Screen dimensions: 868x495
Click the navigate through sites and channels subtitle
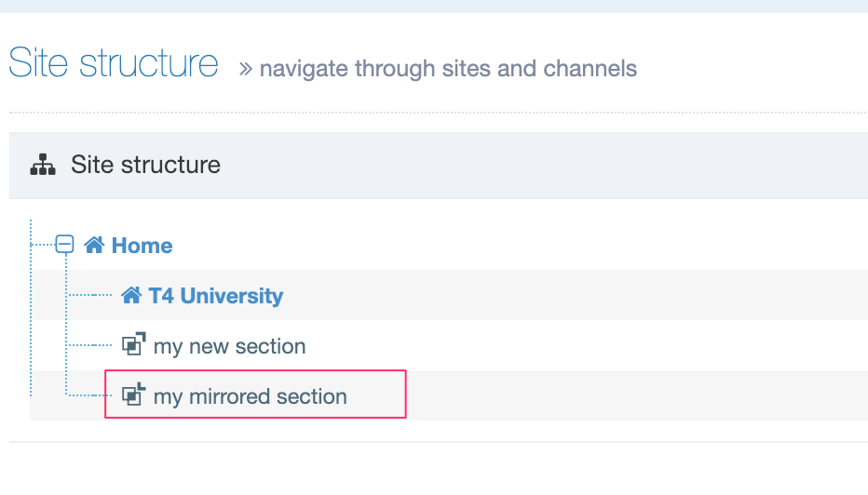coord(448,69)
